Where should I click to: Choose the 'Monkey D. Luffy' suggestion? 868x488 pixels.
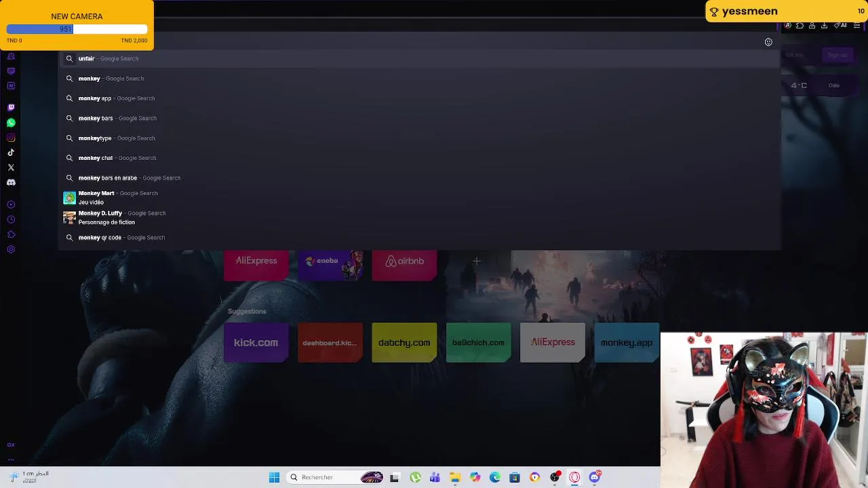419,218
